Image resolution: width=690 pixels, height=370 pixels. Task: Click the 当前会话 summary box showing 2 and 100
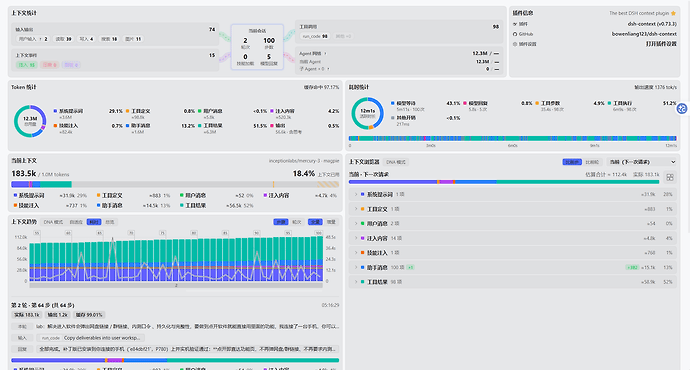point(257,47)
